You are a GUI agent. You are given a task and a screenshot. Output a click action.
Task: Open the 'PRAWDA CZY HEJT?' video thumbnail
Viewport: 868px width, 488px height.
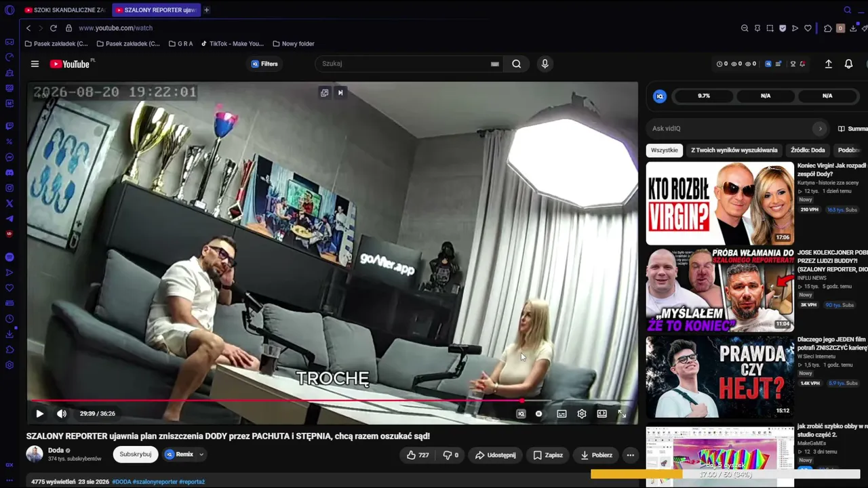pos(720,377)
